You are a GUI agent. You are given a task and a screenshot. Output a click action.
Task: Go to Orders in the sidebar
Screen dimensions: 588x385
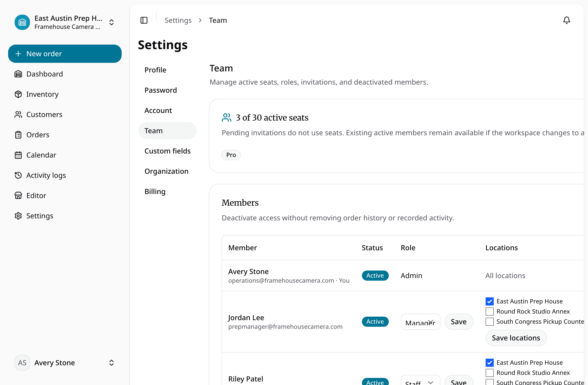[65, 135]
